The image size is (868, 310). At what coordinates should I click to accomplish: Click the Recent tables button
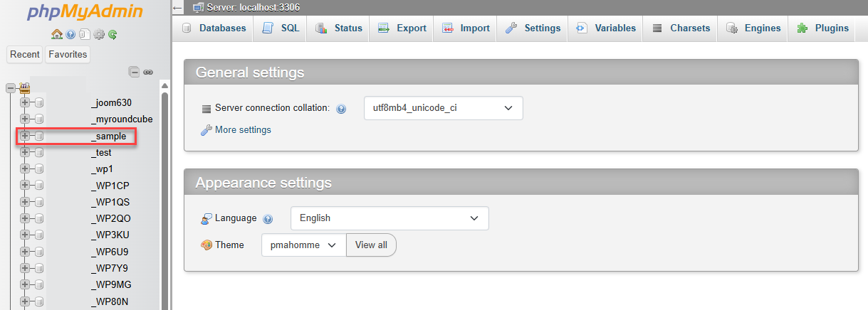25,54
